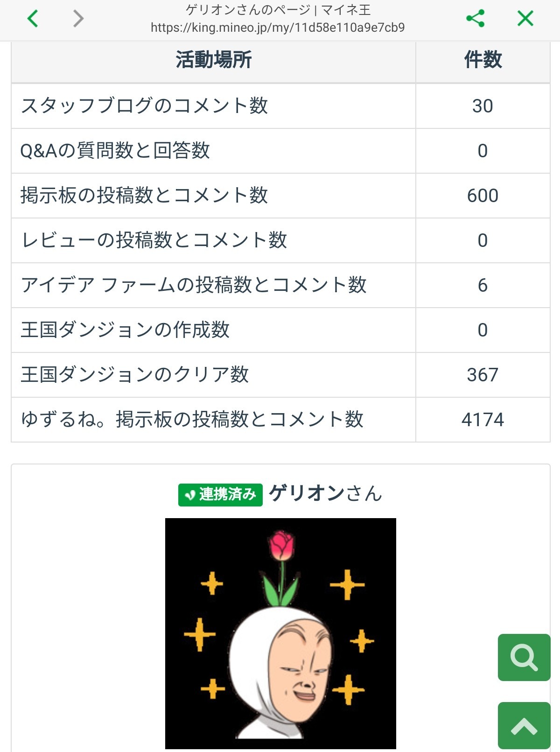This screenshot has height=752, width=560.
Task: Click the 4174 ゆずるね count value
Action: [x=483, y=420]
